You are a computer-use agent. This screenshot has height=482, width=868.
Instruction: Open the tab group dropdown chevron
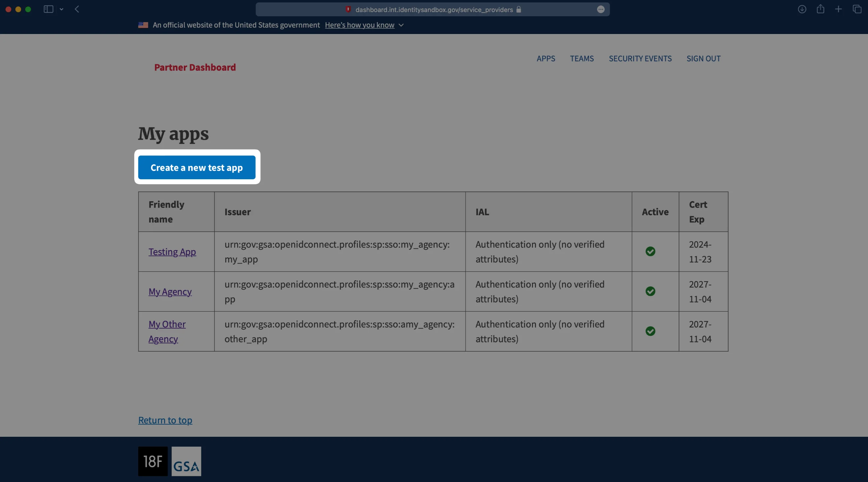point(61,9)
